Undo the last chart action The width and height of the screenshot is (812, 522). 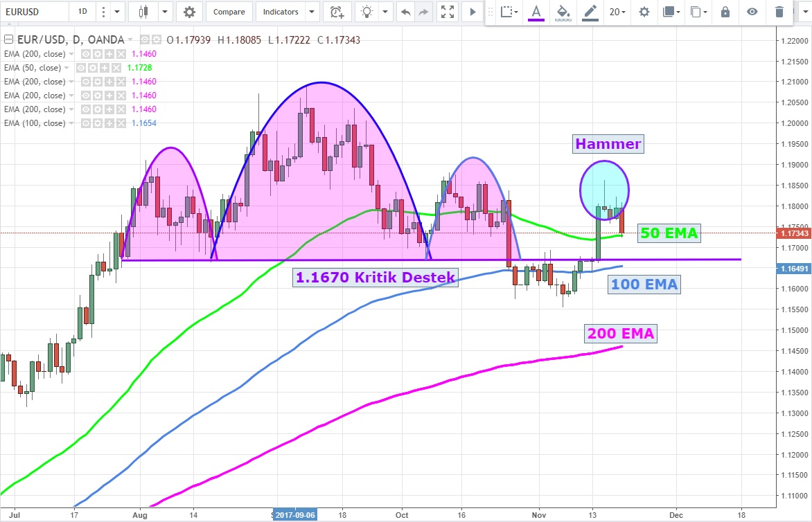pyautogui.click(x=405, y=12)
